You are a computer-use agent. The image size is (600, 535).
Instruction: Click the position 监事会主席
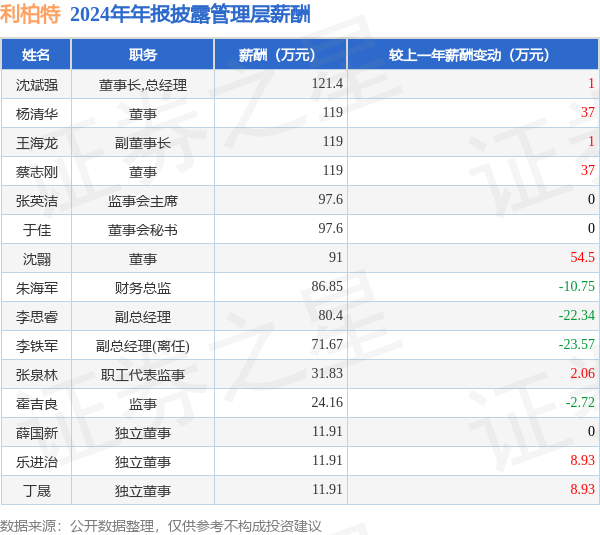coord(143,201)
